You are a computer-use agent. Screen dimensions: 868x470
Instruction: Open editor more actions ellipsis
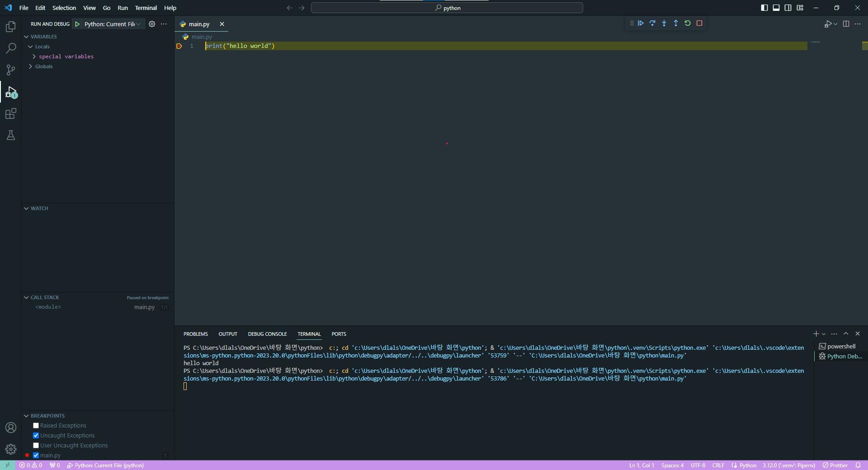click(x=858, y=24)
